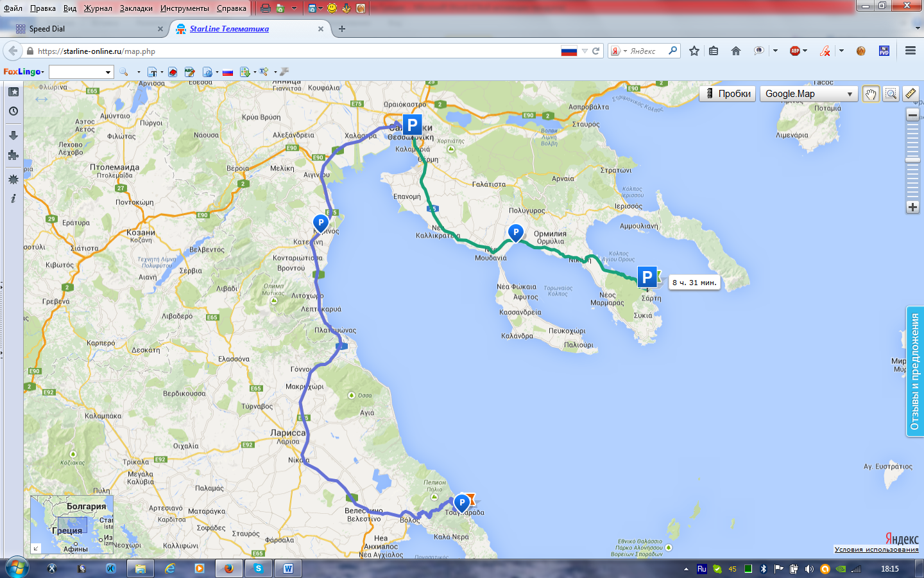
Task: Click the history clock icon in sidebar
Action: point(13,111)
